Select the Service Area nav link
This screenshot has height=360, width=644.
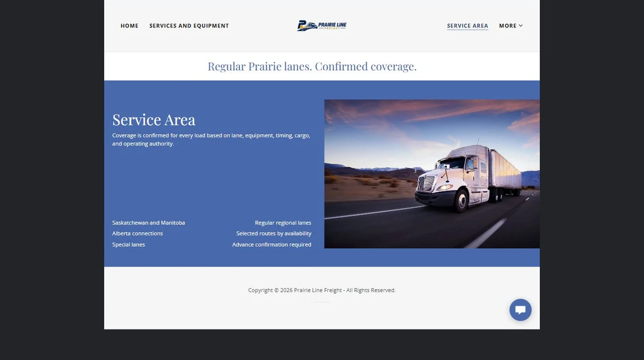coord(467,26)
